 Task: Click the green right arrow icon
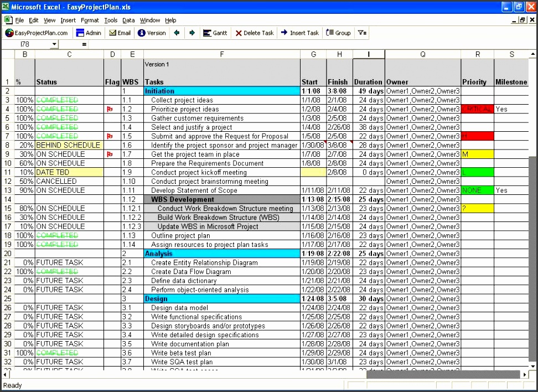(192, 33)
